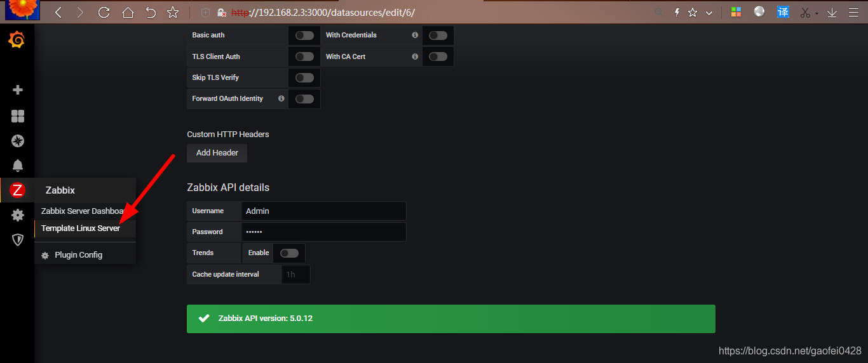Open the browser hamburger menu
Screen dimensions: 868x363
[x=855, y=12]
